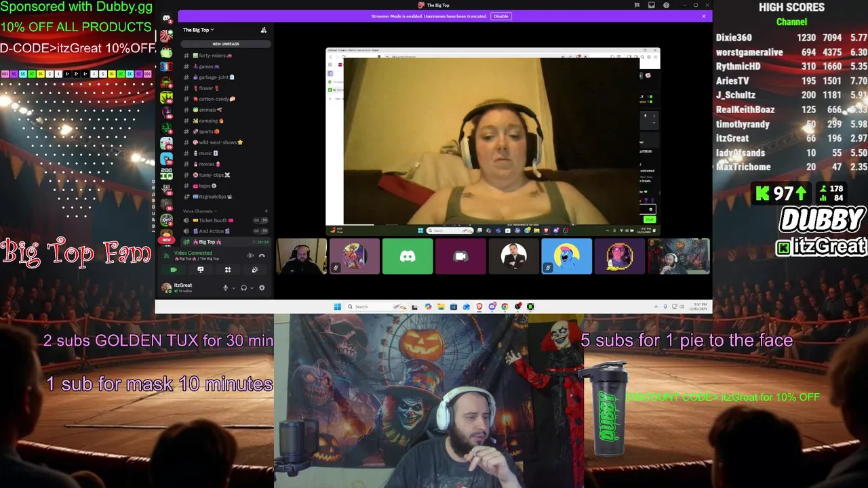The width and height of the screenshot is (868, 488).
Task: Open The Big Top server dropdown menu
Action: point(198,30)
